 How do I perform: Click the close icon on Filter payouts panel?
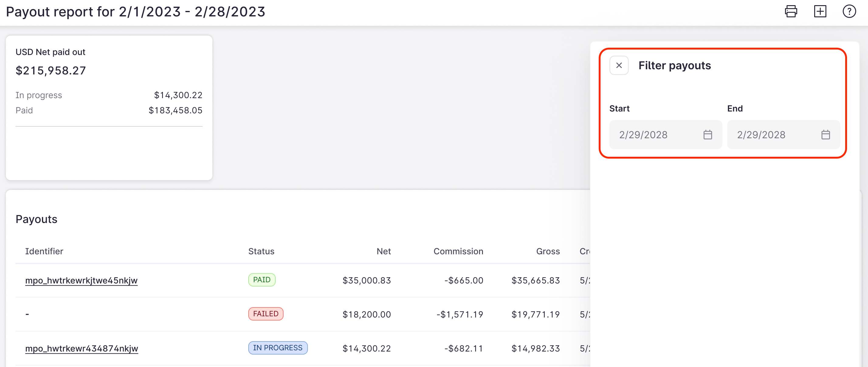click(x=619, y=65)
